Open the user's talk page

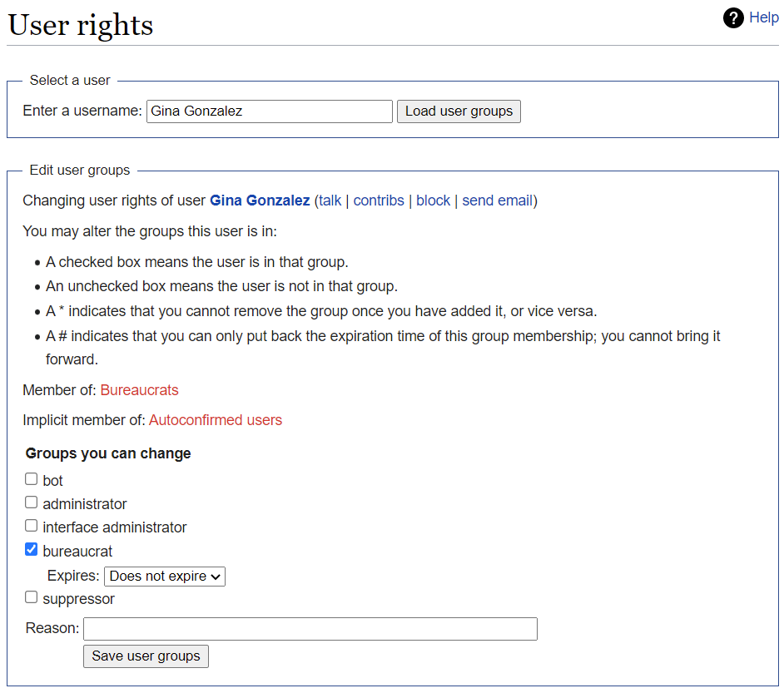330,200
